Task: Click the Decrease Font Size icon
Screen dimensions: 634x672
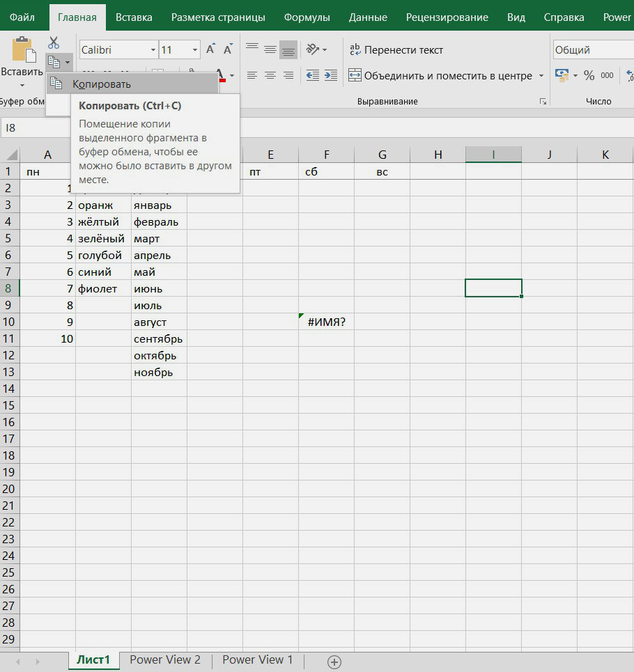Action: (228, 49)
